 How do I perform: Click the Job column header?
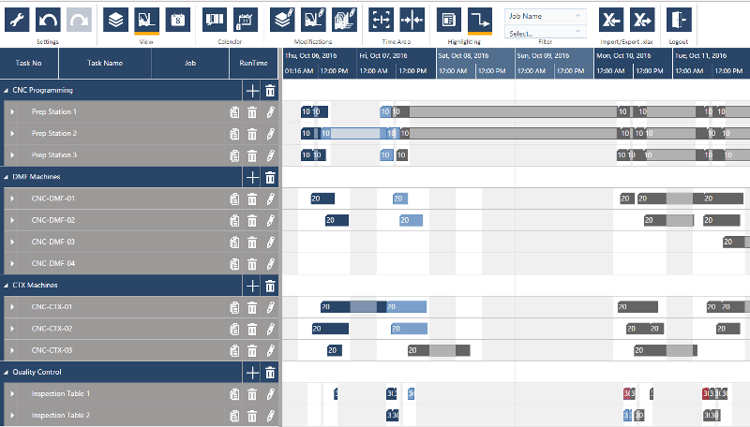point(190,63)
